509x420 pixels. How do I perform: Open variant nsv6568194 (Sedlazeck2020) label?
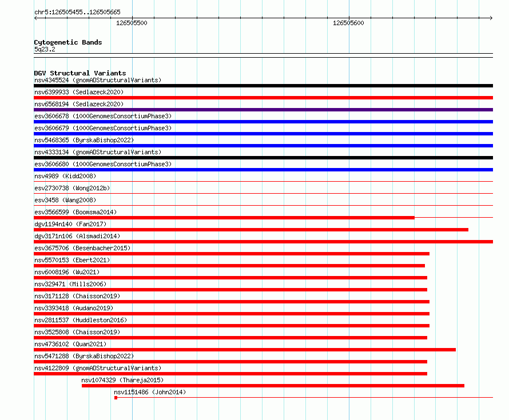pyautogui.click(x=79, y=104)
